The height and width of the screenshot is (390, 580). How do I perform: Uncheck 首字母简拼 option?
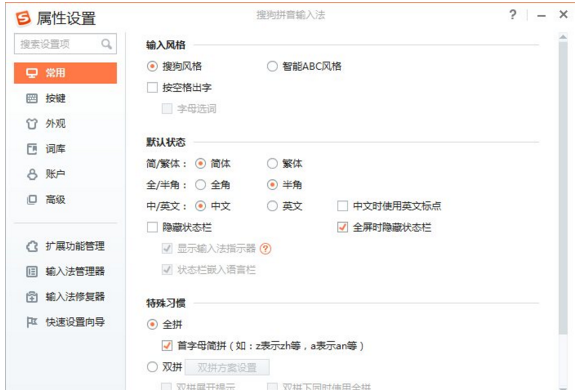(167, 346)
